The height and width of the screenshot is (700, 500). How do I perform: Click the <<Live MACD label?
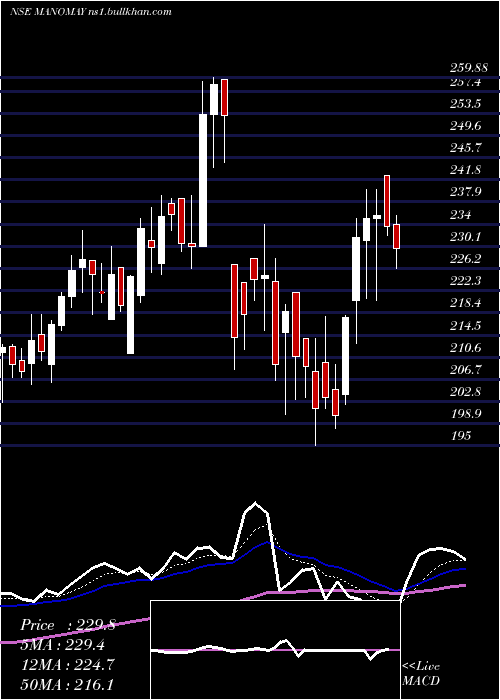[421, 673]
